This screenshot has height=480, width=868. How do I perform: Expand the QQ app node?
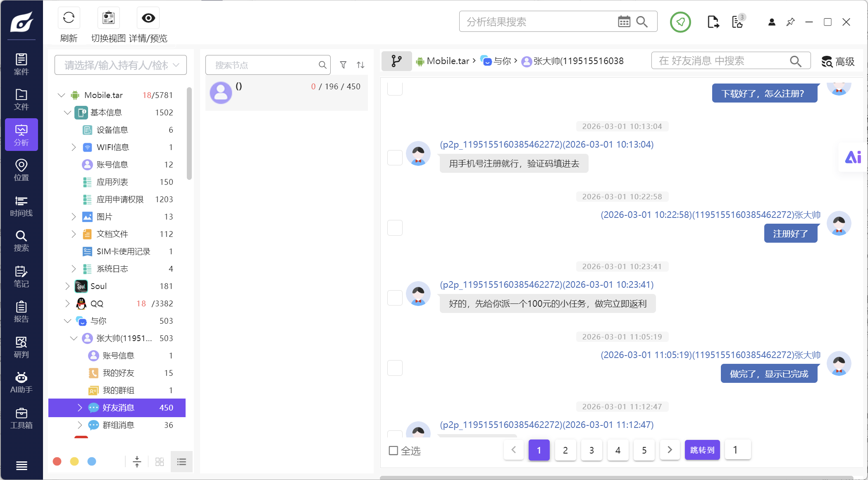[68, 303]
